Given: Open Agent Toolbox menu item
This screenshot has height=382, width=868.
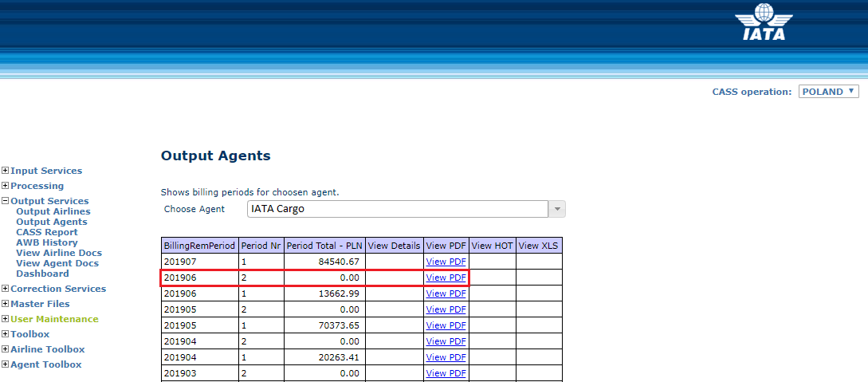Looking at the screenshot, I should coord(46,364).
